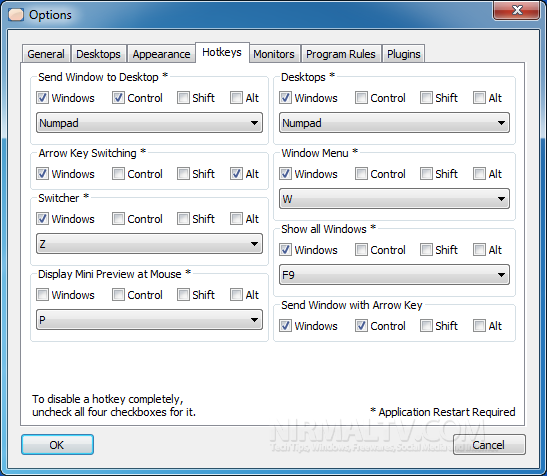Image resolution: width=547 pixels, height=476 pixels.
Task: Check Alt for Window Menu hotkey
Action: (x=479, y=174)
